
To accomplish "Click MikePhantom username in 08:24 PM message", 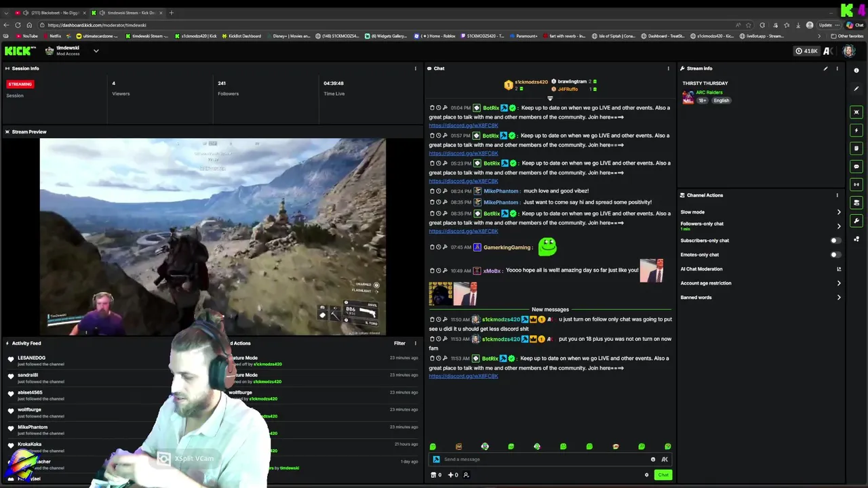I will tap(501, 191).
